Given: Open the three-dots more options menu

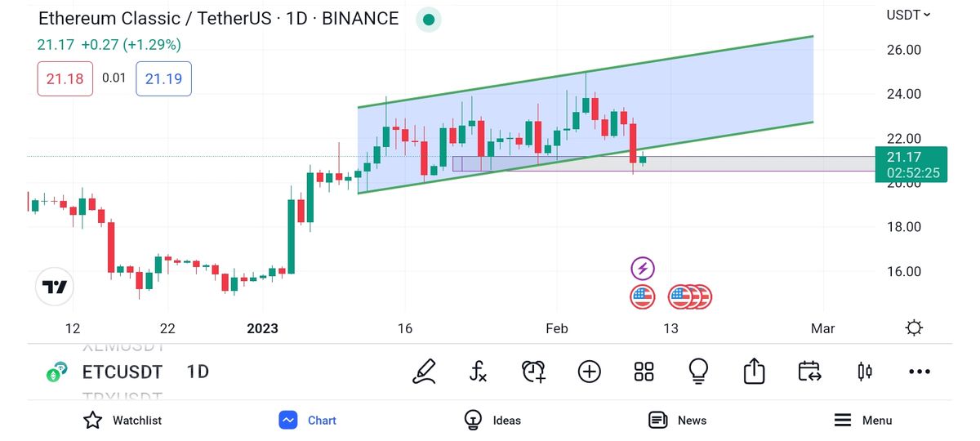Looking at the screenshot, I should coord(919,372).
